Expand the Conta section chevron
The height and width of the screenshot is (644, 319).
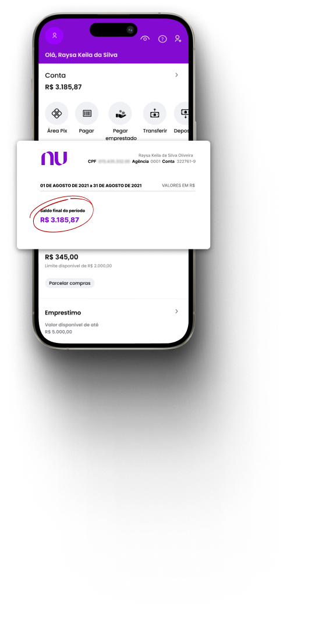click(x=177, y=75)
